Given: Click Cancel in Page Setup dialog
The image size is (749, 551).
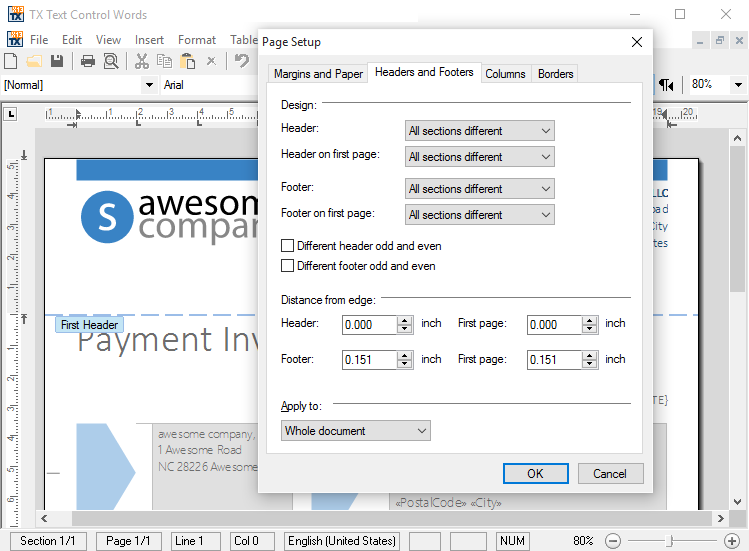Looking at the screenshot, I should pos(610,474).
